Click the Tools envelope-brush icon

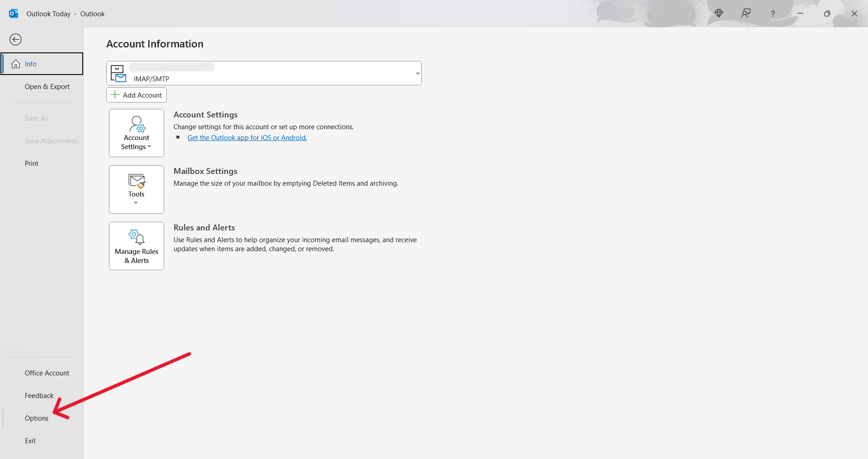[137, 181]
